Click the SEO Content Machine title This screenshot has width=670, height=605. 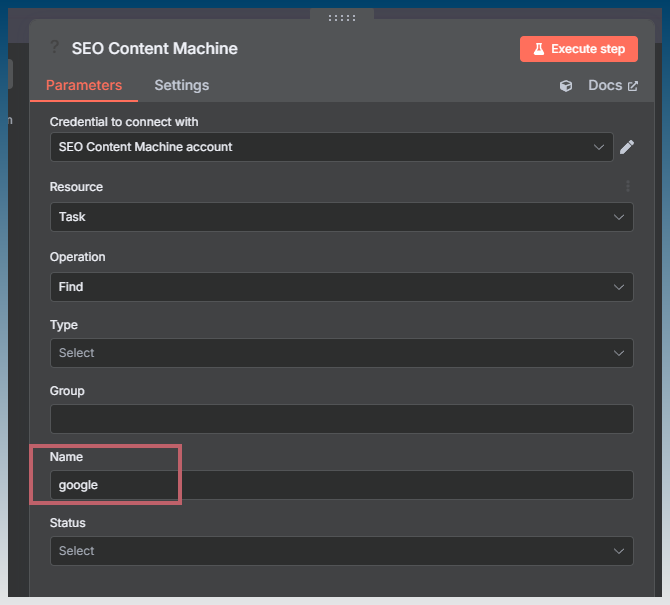click(154, 48)
